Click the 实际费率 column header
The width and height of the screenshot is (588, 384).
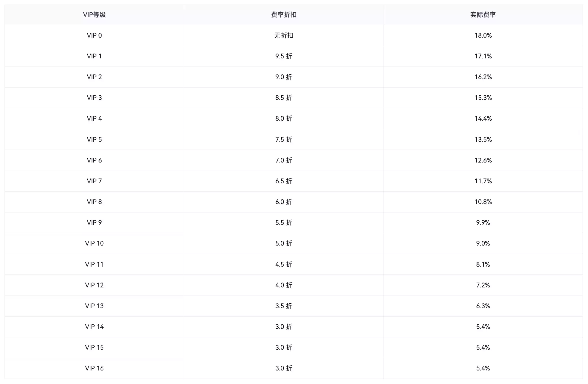[483, 15]
